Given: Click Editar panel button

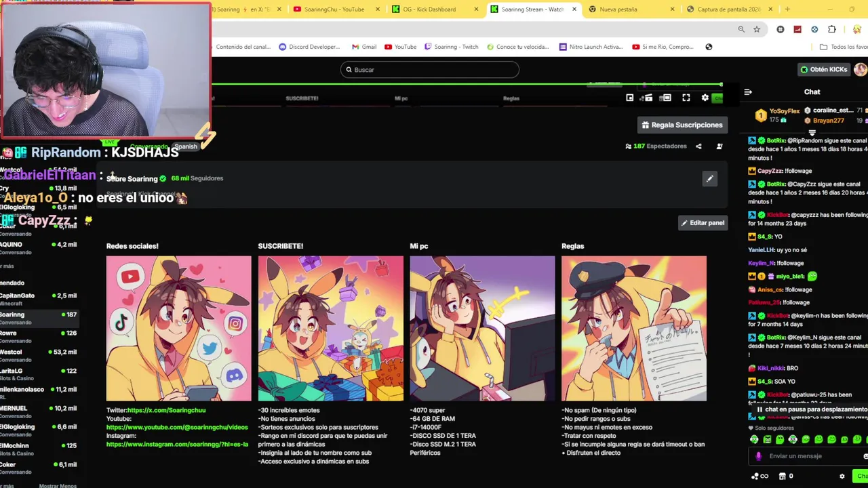Looking at the screenshot, I should [703, 223].
